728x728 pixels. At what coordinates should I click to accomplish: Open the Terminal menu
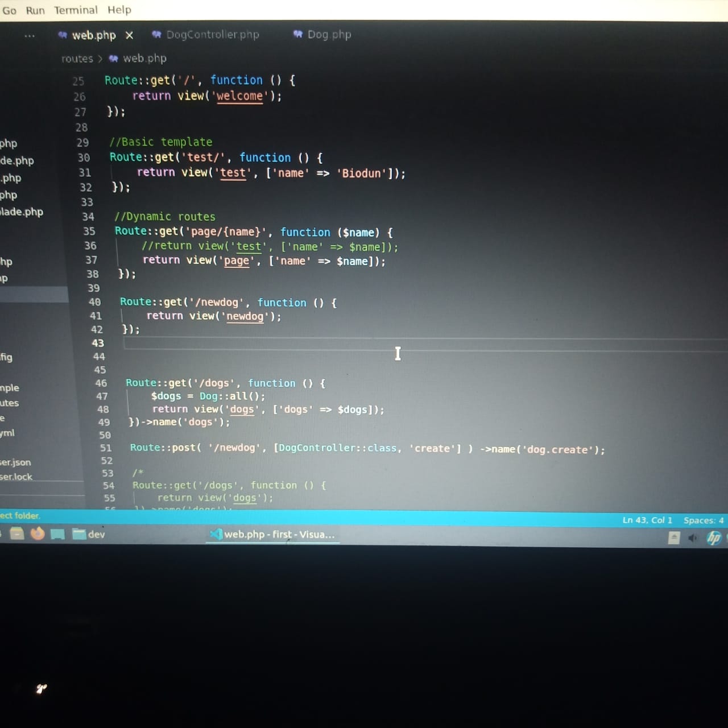point(76,10)
